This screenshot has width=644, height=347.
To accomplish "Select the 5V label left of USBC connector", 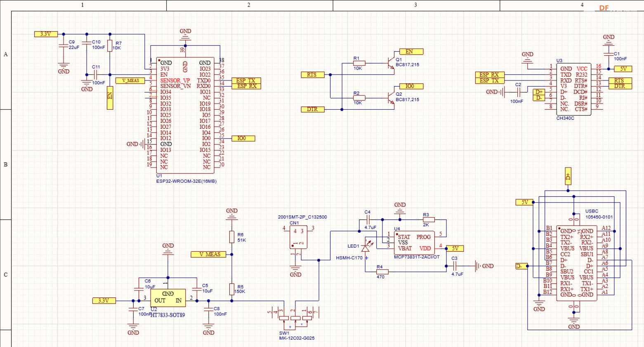I will pyautogui.click(x=525, y=202).
